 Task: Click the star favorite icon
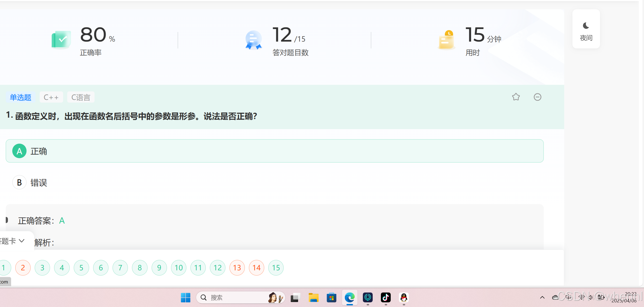click(x=516, y=97)
